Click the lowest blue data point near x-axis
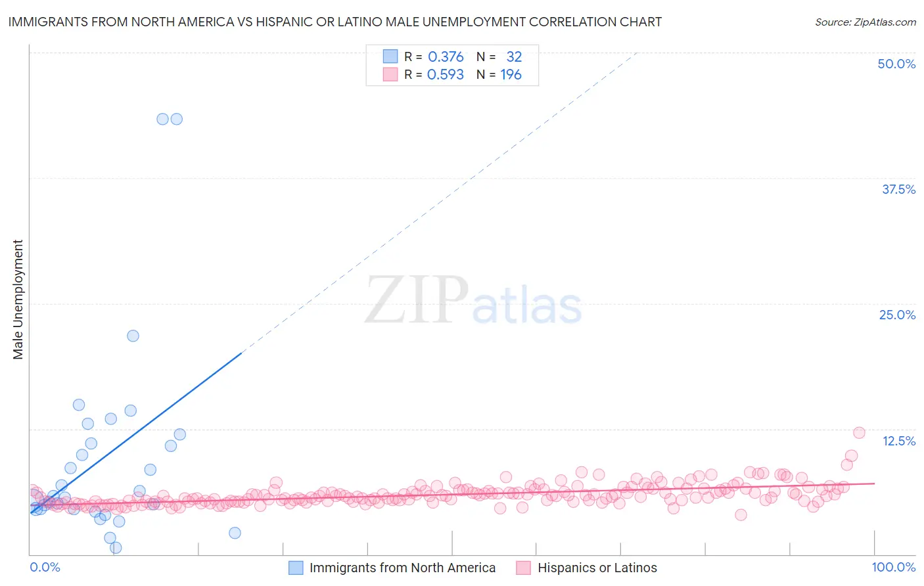 116,547
